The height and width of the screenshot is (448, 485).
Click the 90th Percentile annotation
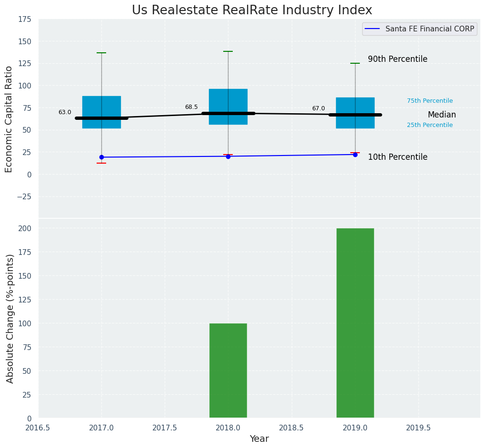pos(397,59)
